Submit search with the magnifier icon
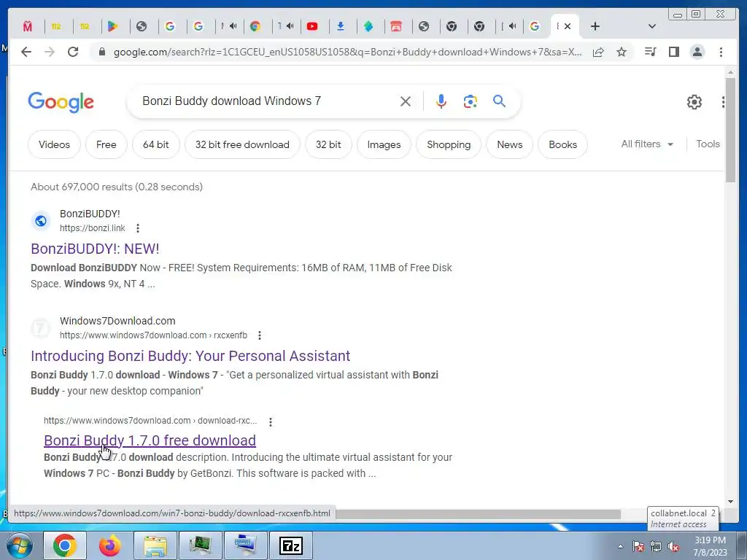 (499, 101)
